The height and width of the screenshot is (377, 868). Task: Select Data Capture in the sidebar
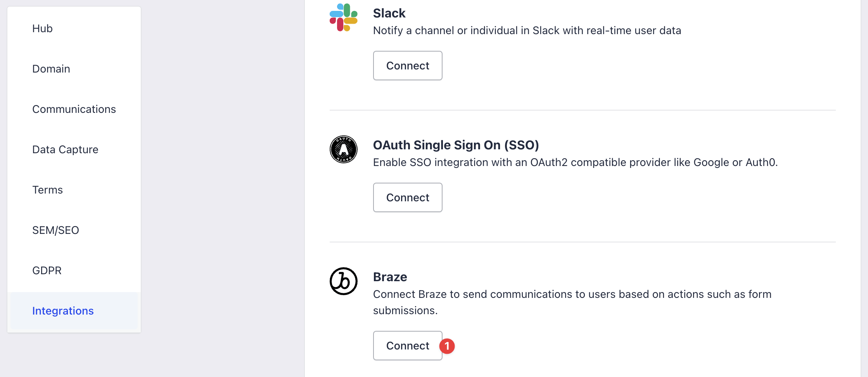coord(74,149)
